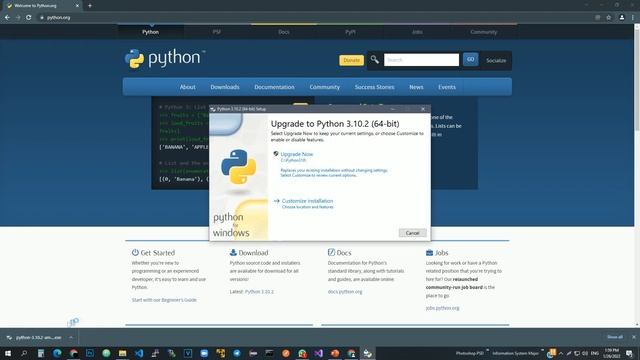Image resolution: width=640 pixels, height=360 pixels.
Task: Open the News navigation menu
Action: tap(416, 87)
